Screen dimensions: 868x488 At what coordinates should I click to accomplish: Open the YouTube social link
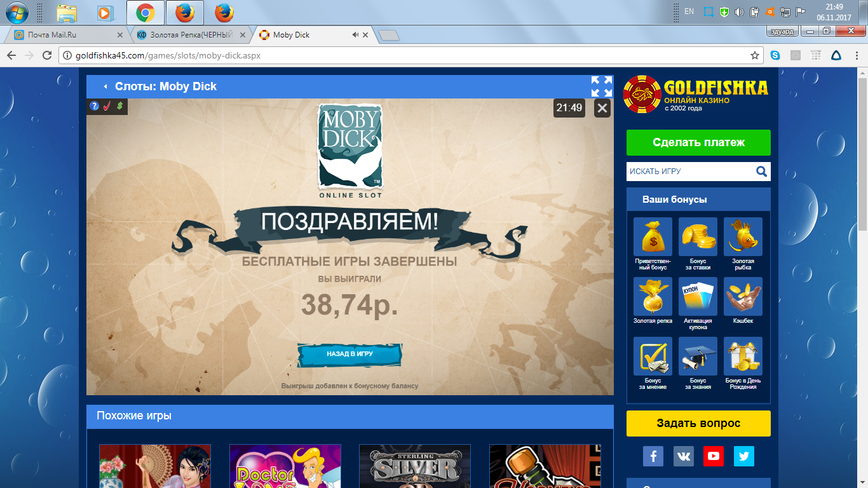pyautogui.click(x=714, y=456)
